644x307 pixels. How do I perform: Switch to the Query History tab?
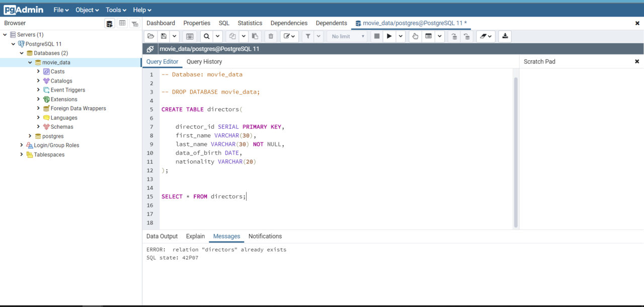coord(204,61)
